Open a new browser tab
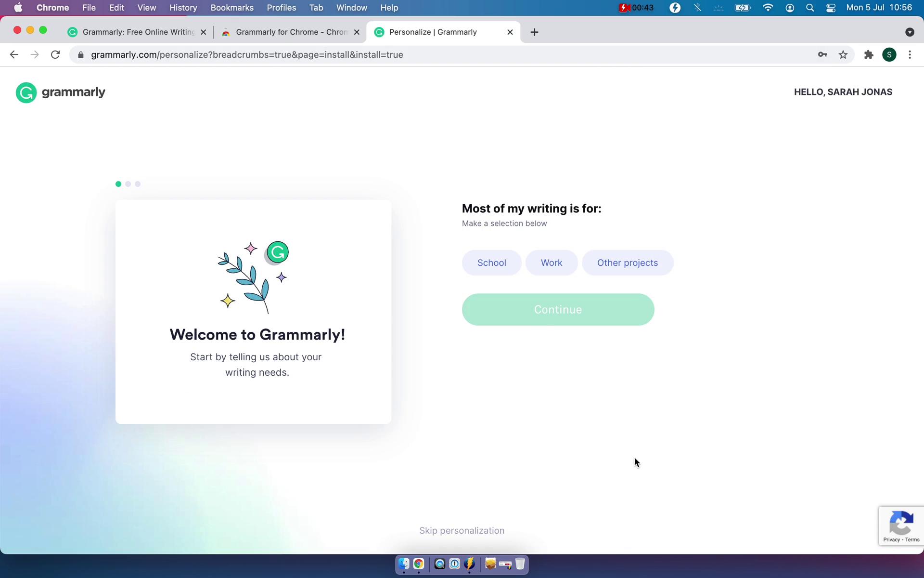924x578 pixels. click(x=534, y=32)
